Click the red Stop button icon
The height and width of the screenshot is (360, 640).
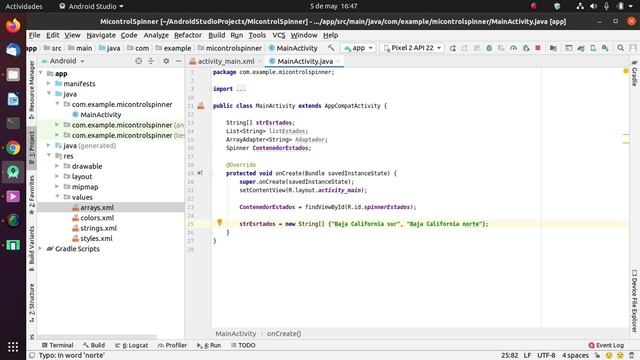point(538,48)
